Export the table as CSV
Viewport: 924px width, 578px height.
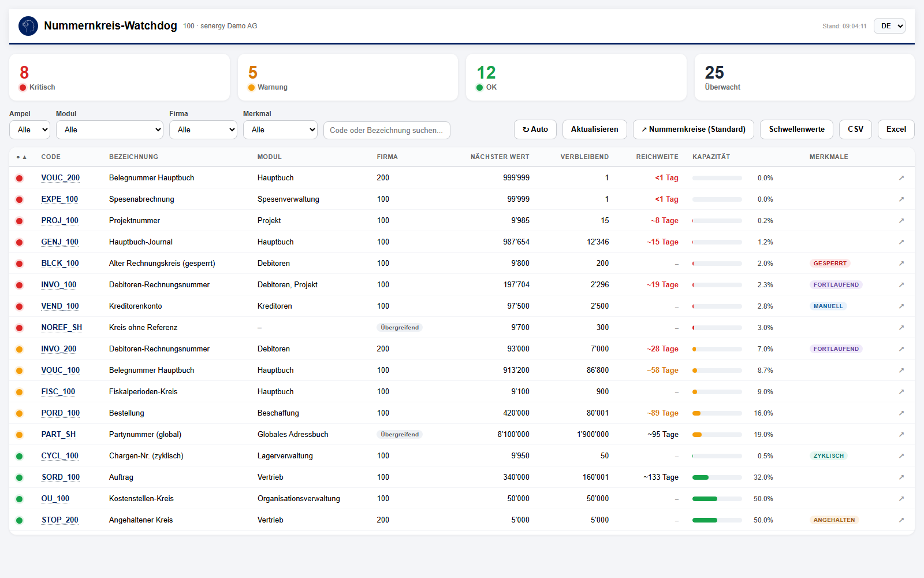(x=856, y=129)
